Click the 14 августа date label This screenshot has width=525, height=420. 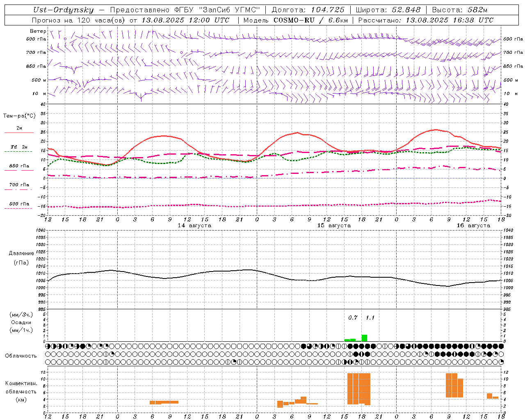click(194, 226)
